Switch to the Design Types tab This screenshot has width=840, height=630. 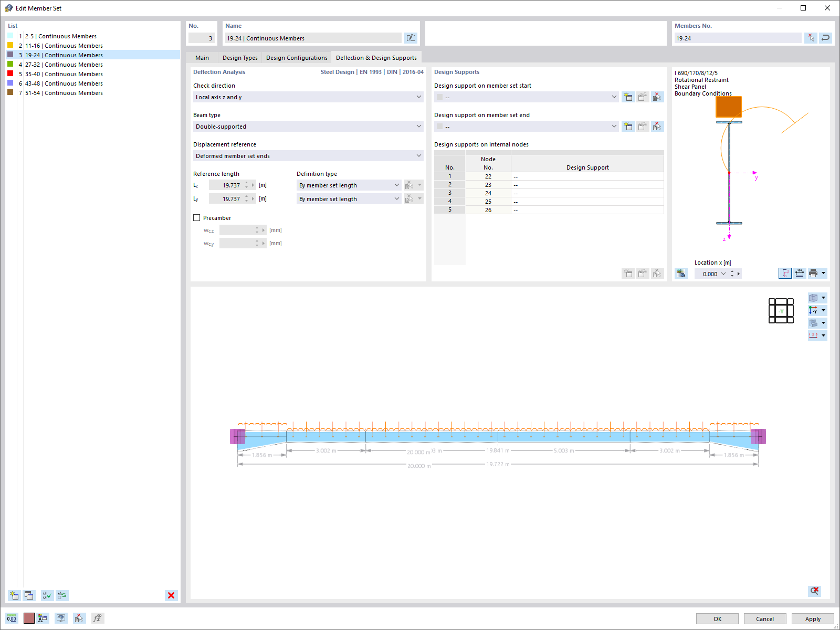(240, 58)
